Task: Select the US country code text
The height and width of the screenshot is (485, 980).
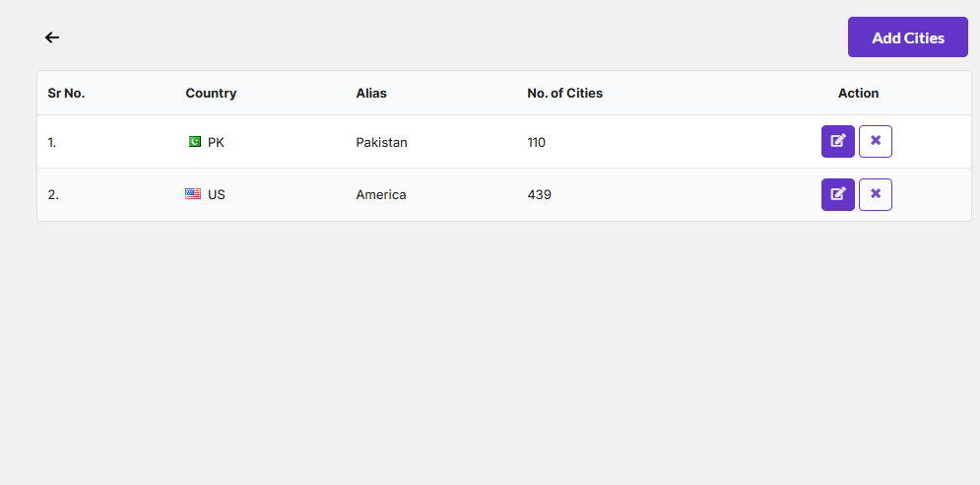Action: pos(217,195)
